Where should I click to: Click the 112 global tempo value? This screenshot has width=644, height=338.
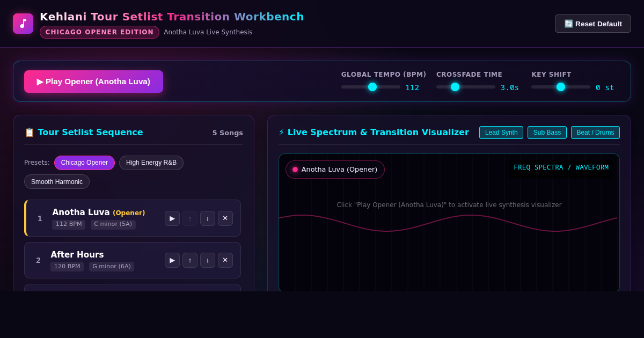coord(412,87)
